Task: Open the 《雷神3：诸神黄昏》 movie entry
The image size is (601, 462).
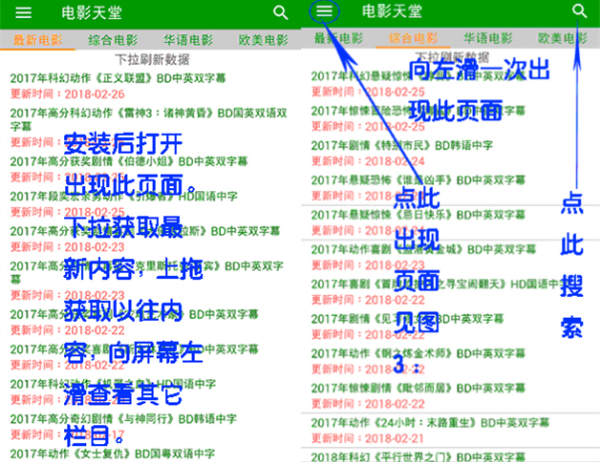Action: tap(148, 119)
